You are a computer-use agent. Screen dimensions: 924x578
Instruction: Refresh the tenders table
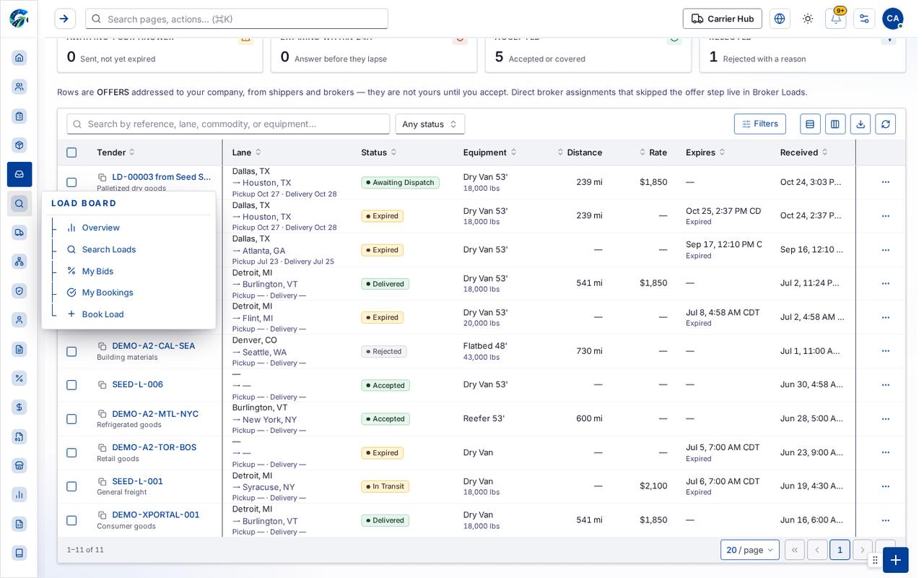click(x=886, y=124)
